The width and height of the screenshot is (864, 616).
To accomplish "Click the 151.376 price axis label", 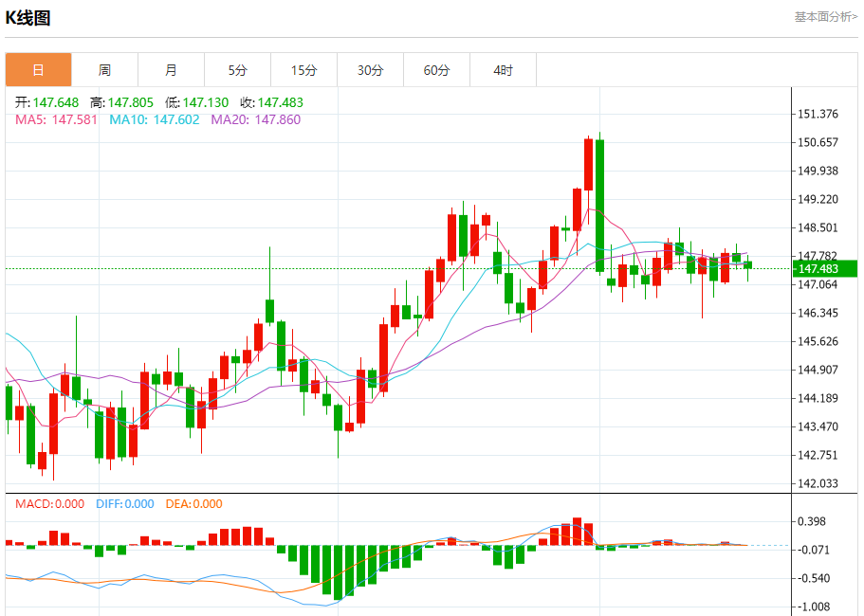I will click(818, 114).
